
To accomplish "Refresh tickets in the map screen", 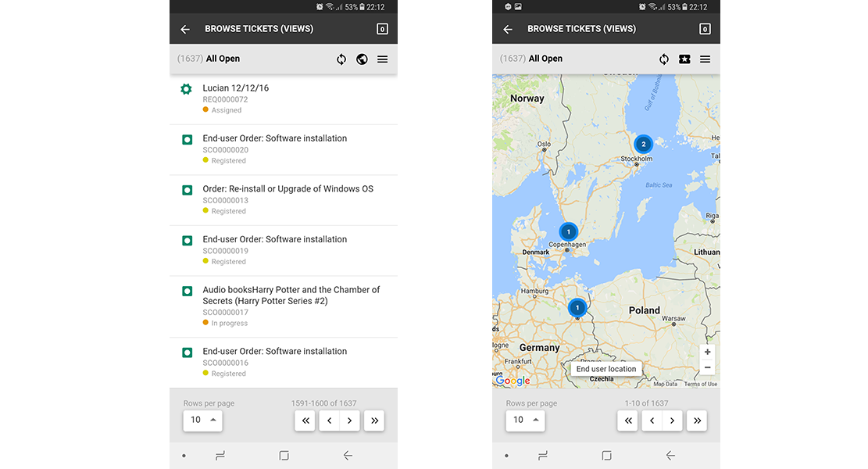I will point(664,59).
